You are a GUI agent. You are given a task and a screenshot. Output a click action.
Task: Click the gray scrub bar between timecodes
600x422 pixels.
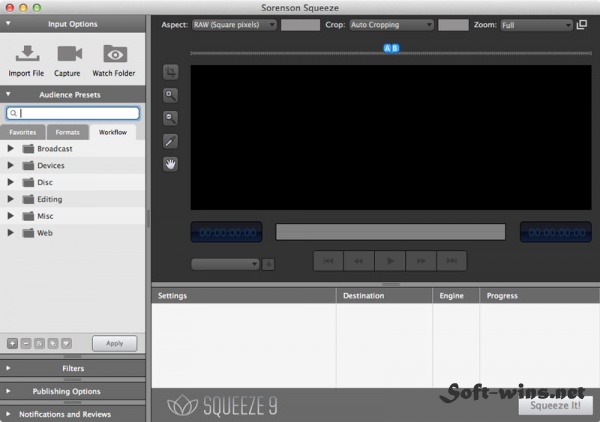(391, 232)
